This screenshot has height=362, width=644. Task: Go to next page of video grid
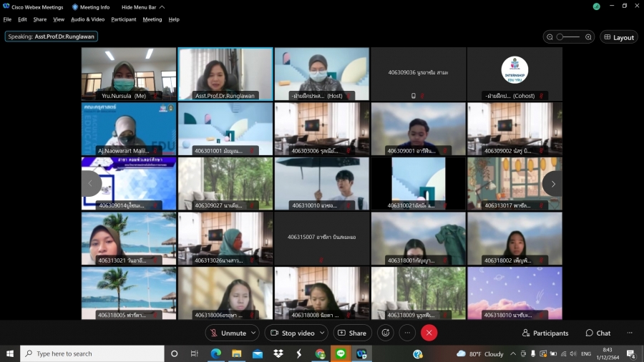552,184
